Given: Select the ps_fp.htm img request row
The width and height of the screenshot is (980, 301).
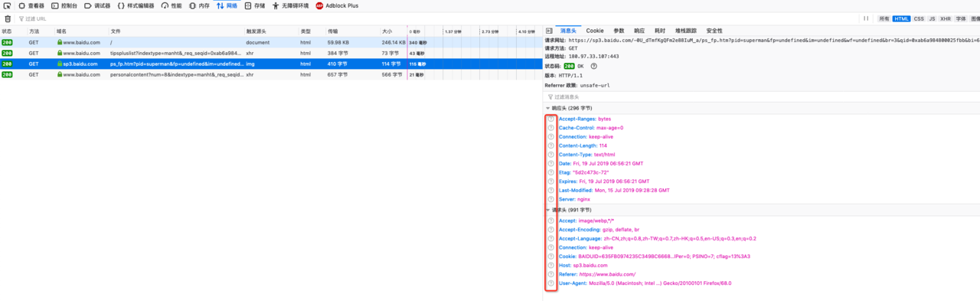Looking at the screenshot, I should pos(271,64).
